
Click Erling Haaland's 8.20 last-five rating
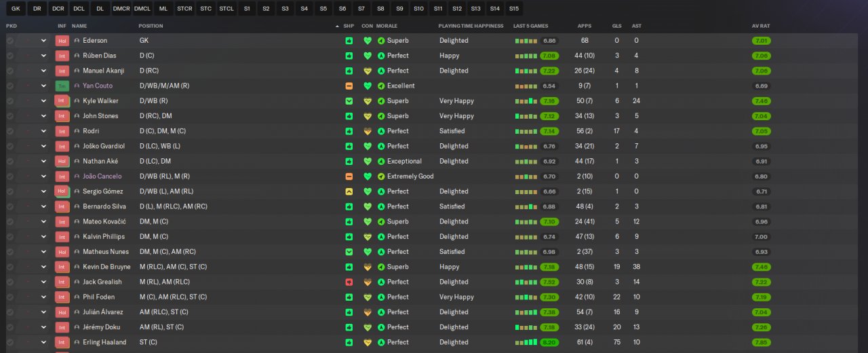pyautogui.click(x=549, y=343)
